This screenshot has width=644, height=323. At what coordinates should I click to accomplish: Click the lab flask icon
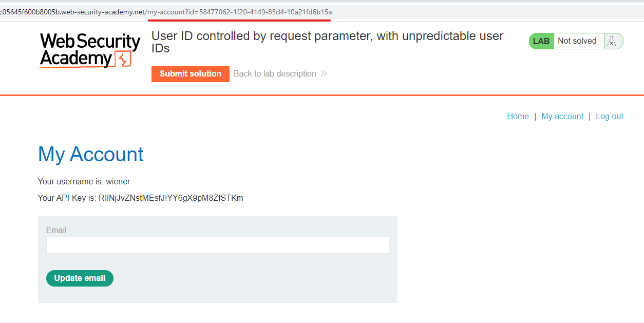611,42
